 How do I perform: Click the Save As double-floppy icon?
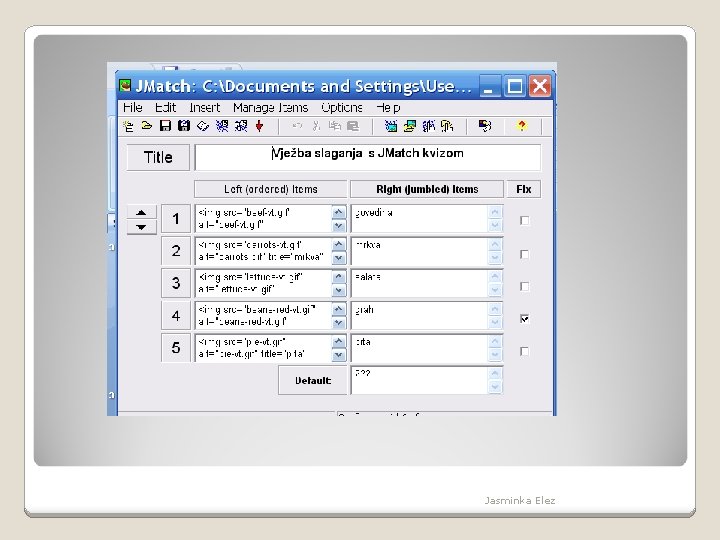184,126
